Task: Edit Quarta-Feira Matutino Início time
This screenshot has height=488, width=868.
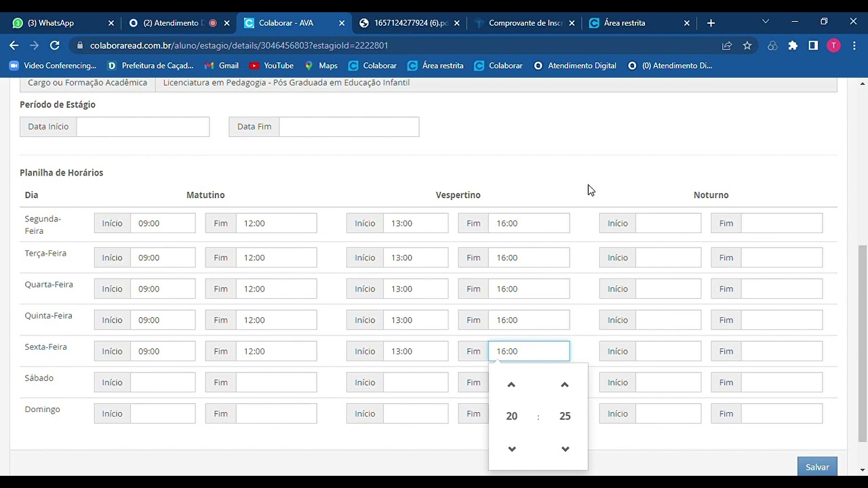Action: [163, 289]
